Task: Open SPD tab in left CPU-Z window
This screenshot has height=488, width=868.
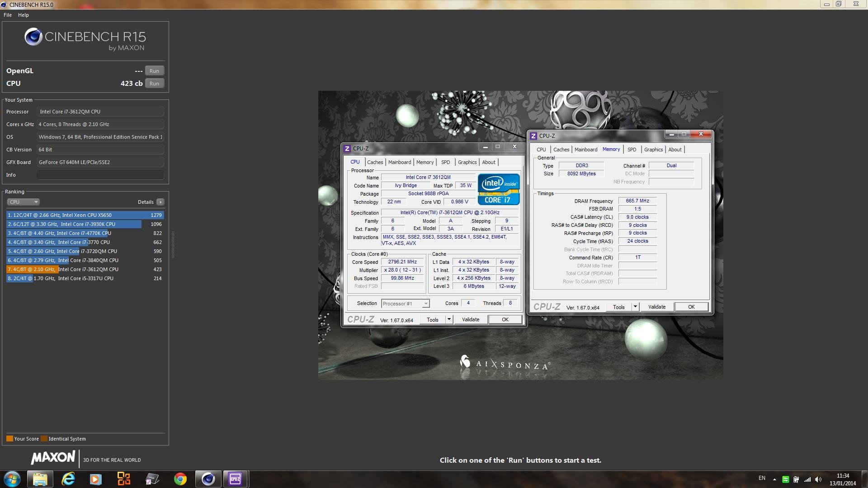Action: coord(445,162)
